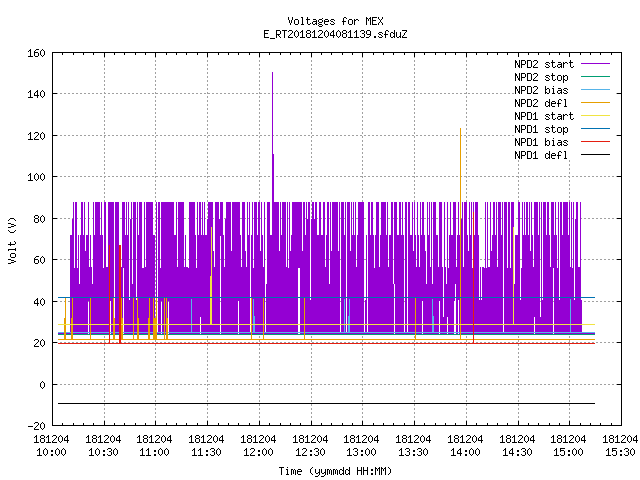Image resolution: width=640 pixels, height=480 pixels.
Task: Click the y-axis tick label 100
Action: 36,177
